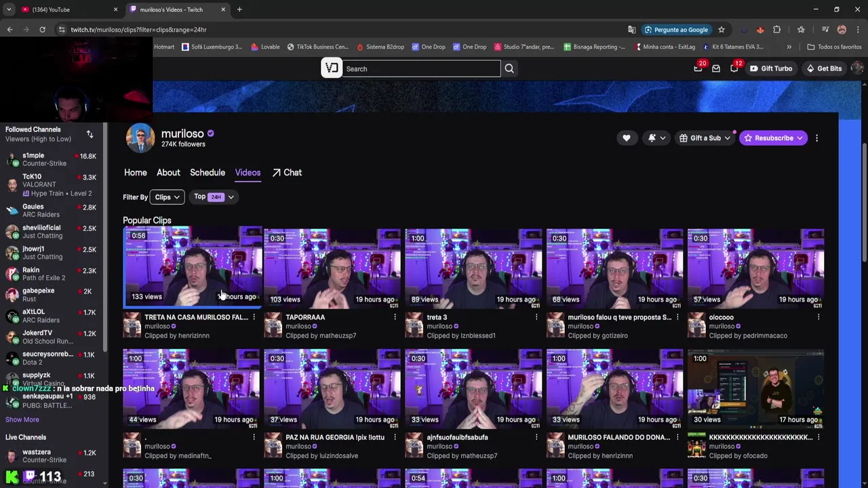Select wastzera in Live Channels

54,455
